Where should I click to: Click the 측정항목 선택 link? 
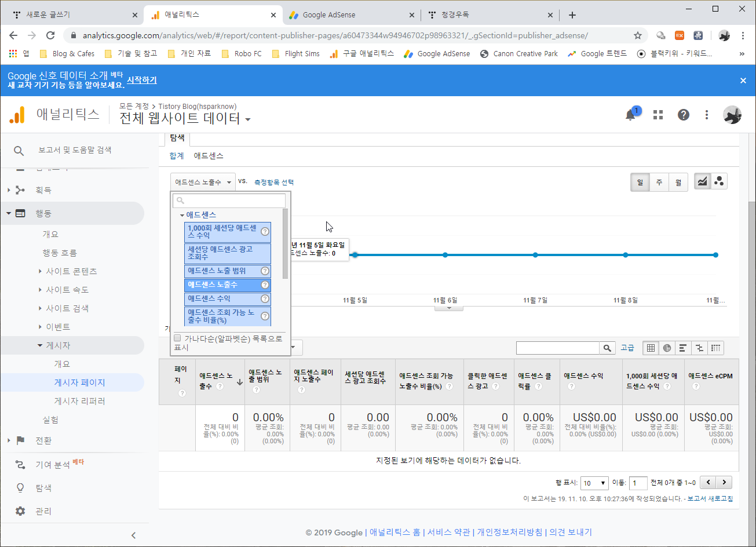pos(274,182)
